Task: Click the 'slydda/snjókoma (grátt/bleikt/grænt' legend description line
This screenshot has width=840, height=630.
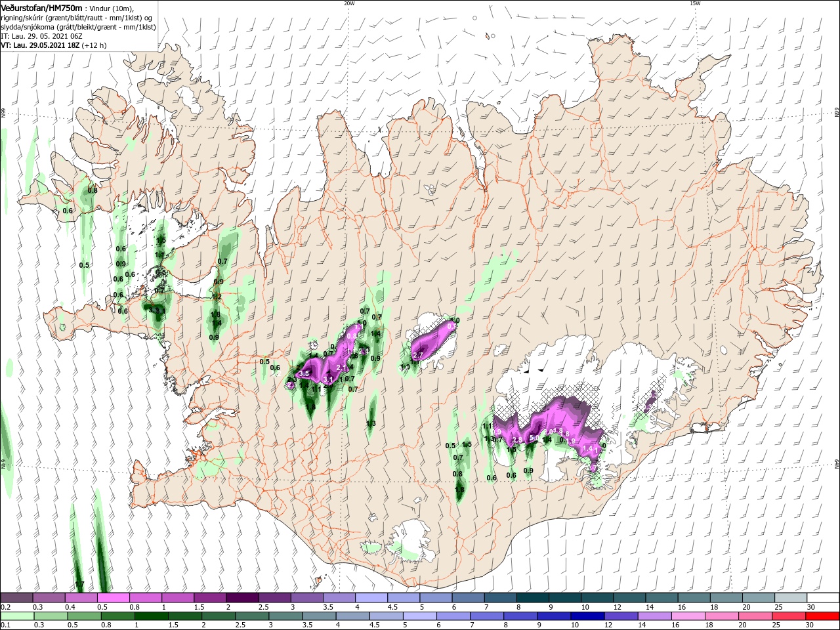Action: [x=77, y=27]
